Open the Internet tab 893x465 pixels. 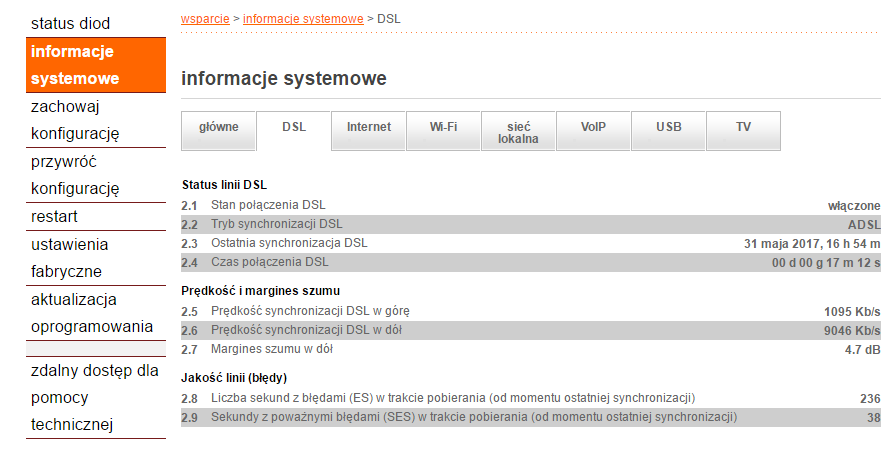tap(369, 128)
